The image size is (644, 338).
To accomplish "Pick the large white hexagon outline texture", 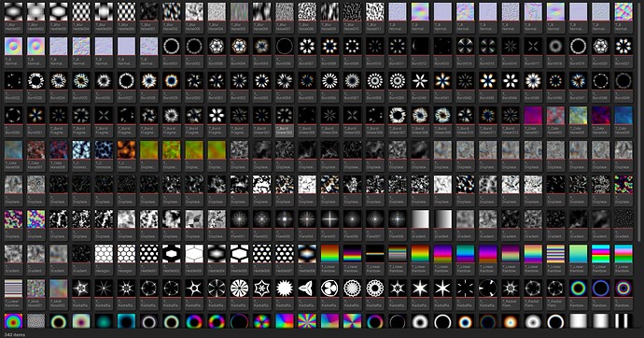I will (194, 254).
